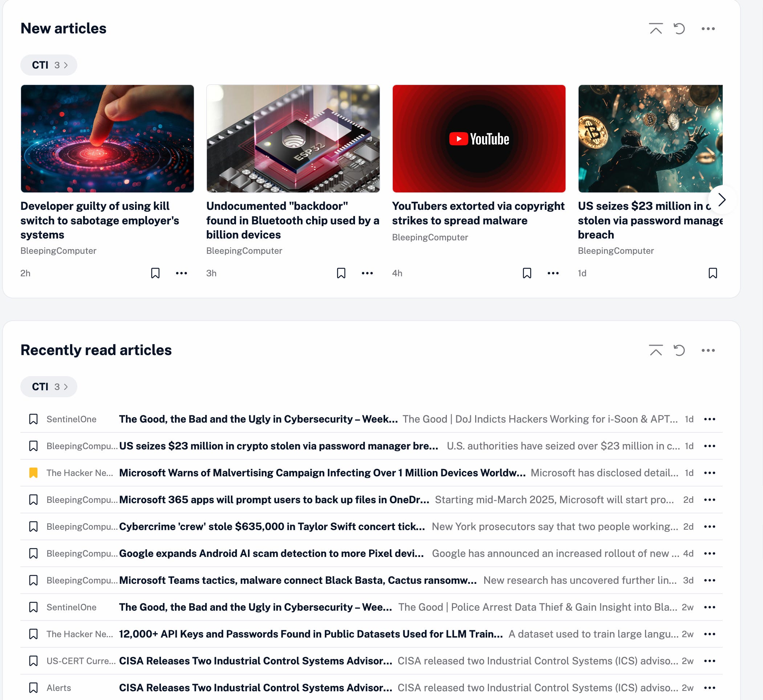Refresh the New articles widget
This screenshot has height=700, width=763.
coord(679,28)
